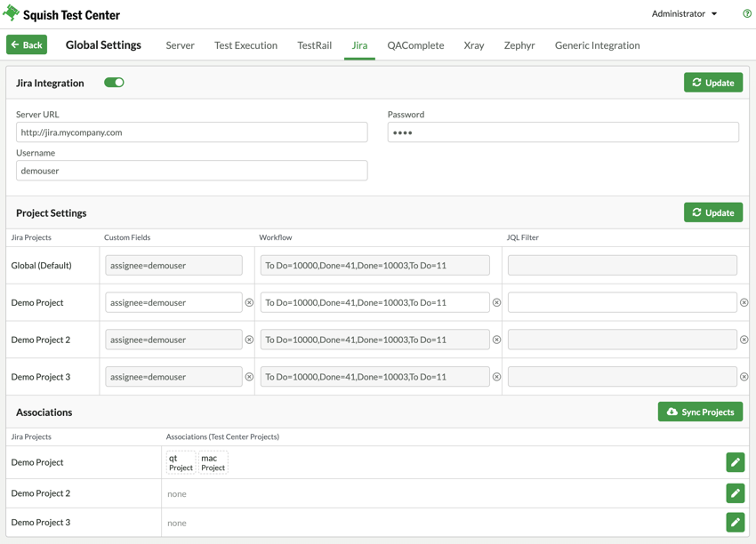
Task: Clear the Custom Fields value for Demo Project
Action: [250, 302]
